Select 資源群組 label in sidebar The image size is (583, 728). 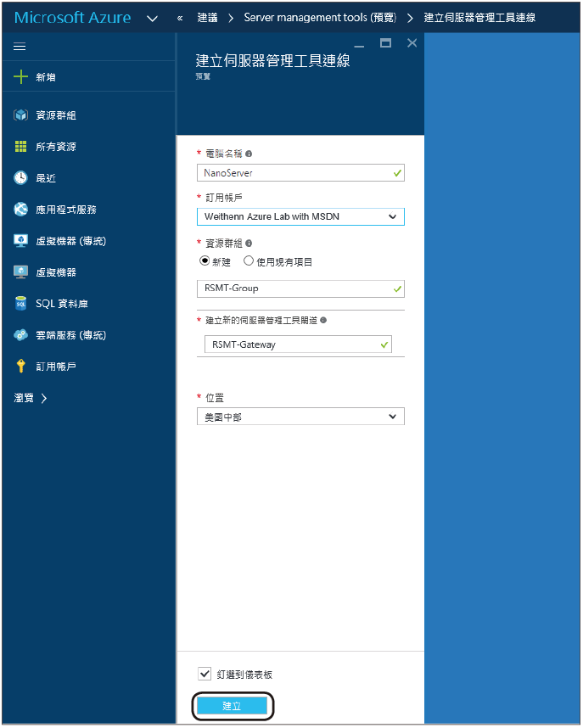coord(56,115)
